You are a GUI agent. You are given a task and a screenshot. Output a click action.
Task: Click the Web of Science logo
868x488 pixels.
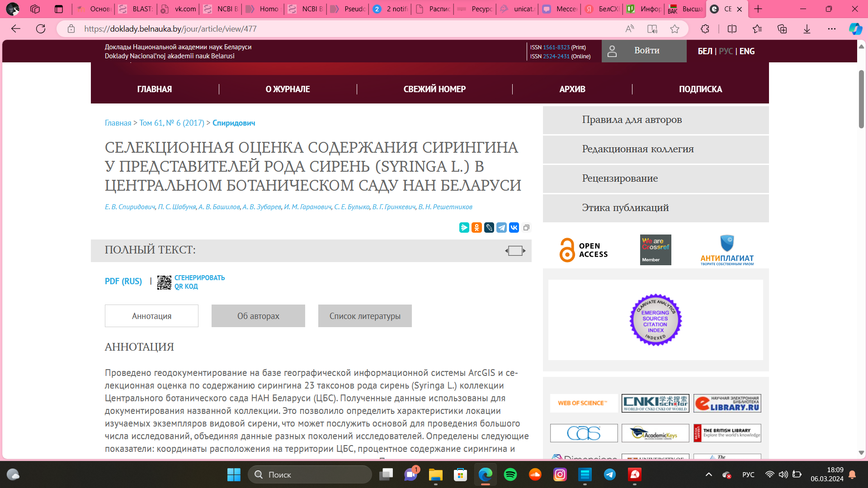point(584,403)
